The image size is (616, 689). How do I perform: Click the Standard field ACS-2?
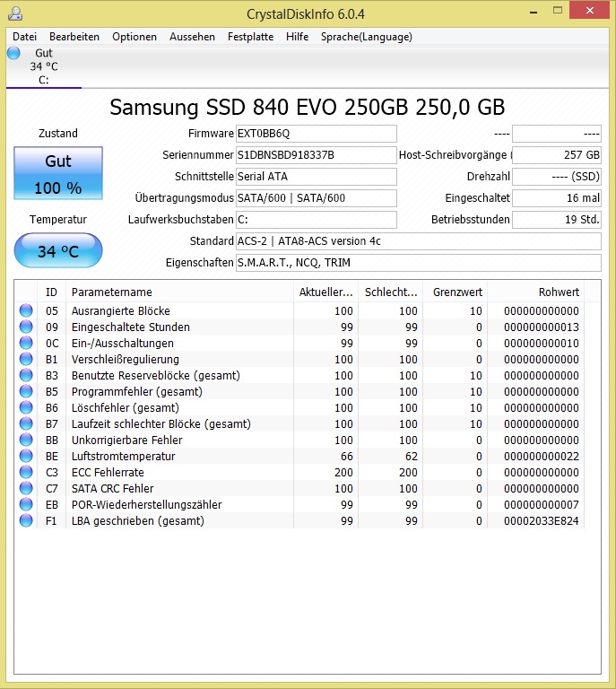[419, 241]
